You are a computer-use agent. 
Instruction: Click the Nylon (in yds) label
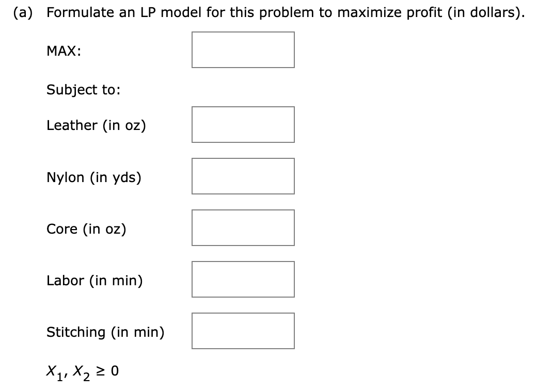click(93, 177)
